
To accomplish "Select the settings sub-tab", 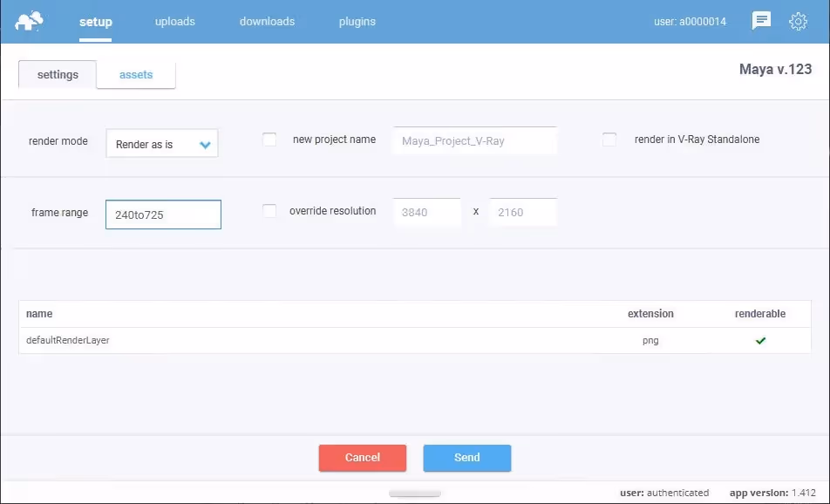I will click(58, 75).
